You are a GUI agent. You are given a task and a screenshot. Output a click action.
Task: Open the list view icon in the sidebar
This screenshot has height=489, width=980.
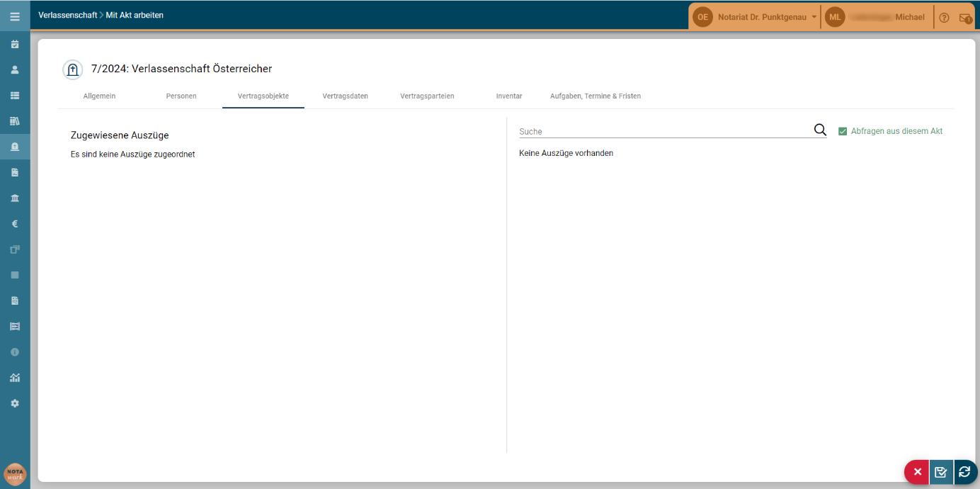pos(15,95)
